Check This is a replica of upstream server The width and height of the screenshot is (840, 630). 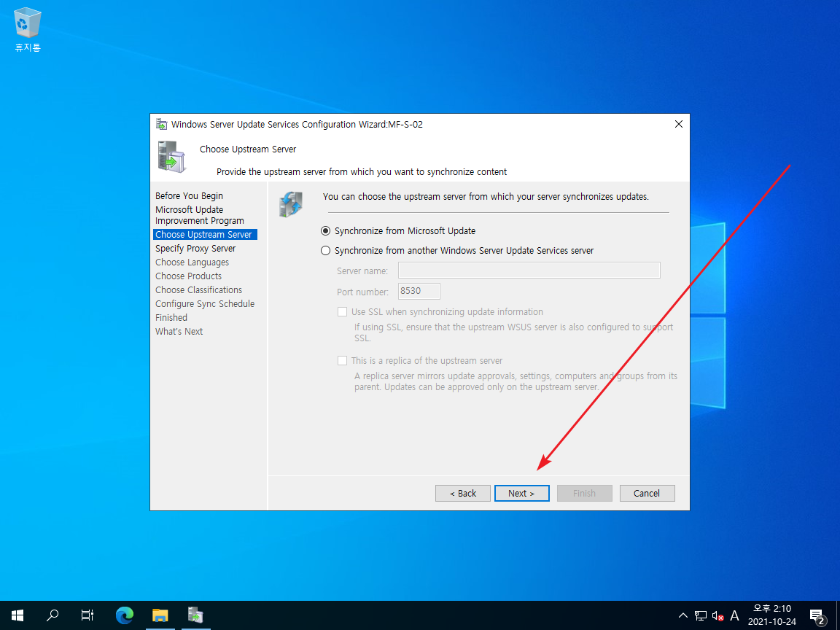(x=420, y=360)
